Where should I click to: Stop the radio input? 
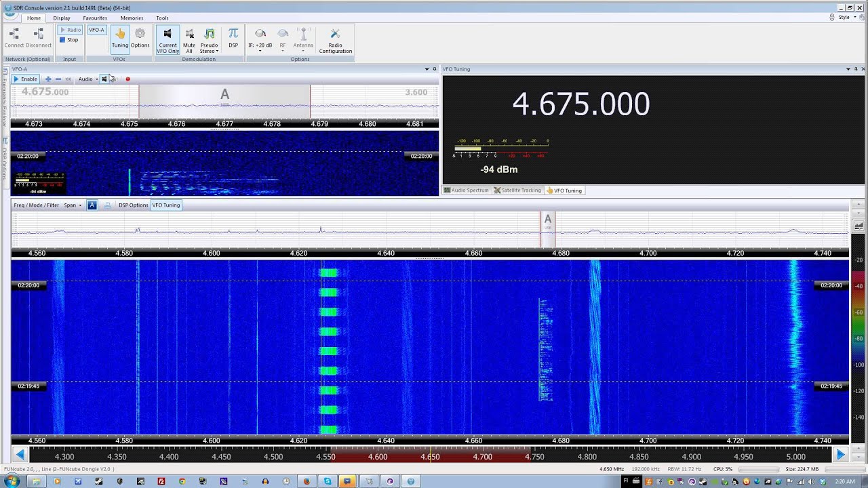pyautogui.click(x=69, y=40)
